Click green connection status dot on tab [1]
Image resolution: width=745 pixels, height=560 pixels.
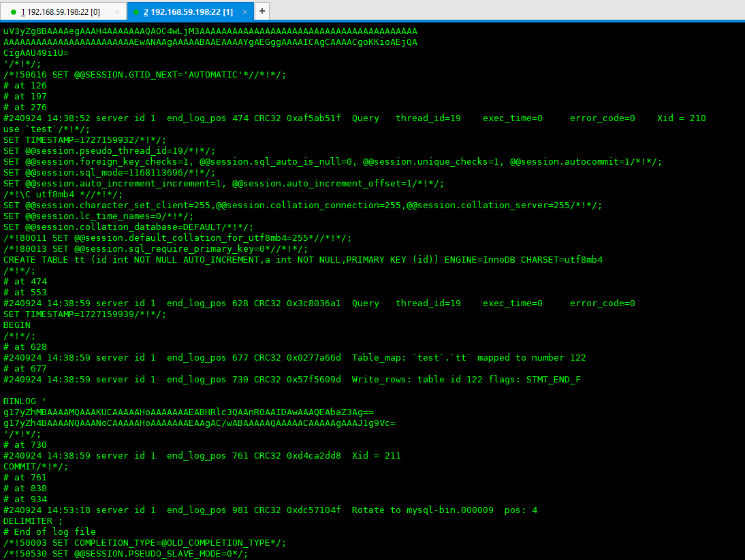(x=136, y=12)
